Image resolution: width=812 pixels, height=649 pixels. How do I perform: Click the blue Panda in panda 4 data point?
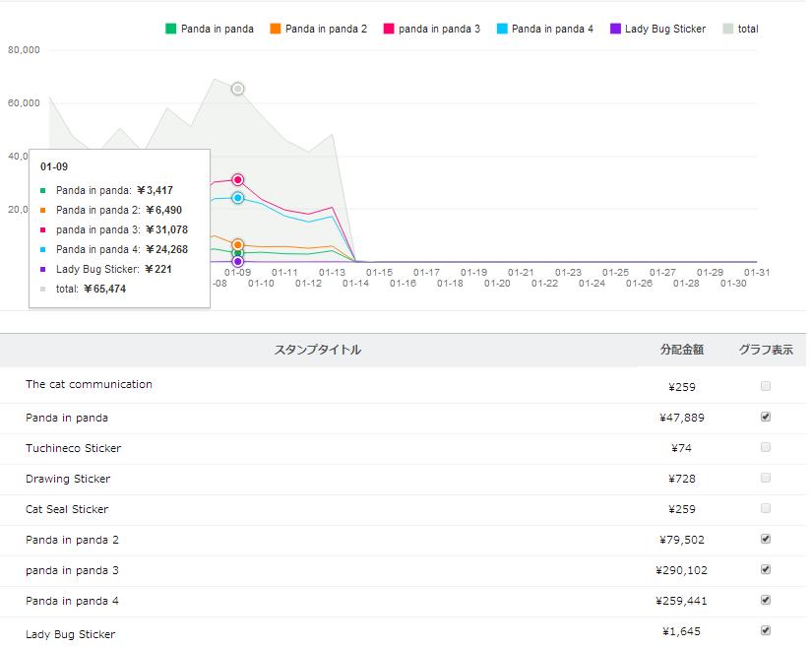[238, 198]
